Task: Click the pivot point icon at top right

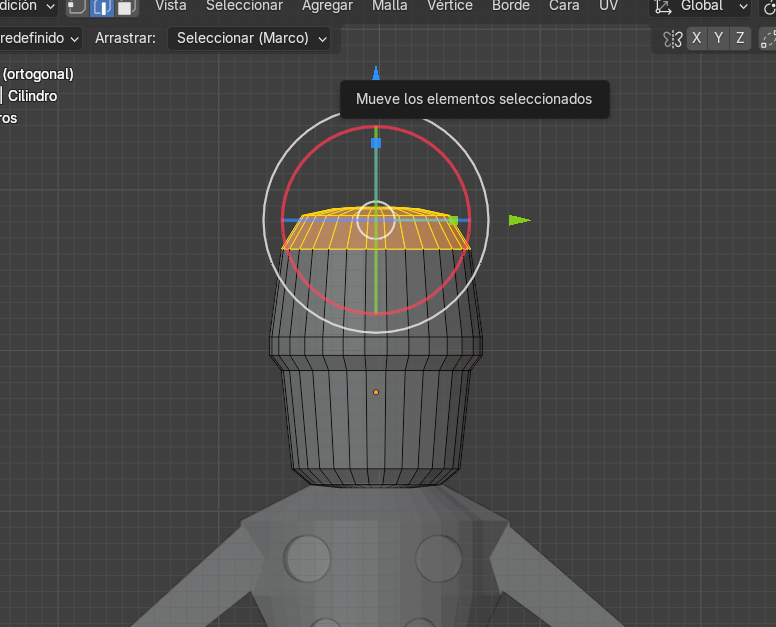Action: [768, 7]
